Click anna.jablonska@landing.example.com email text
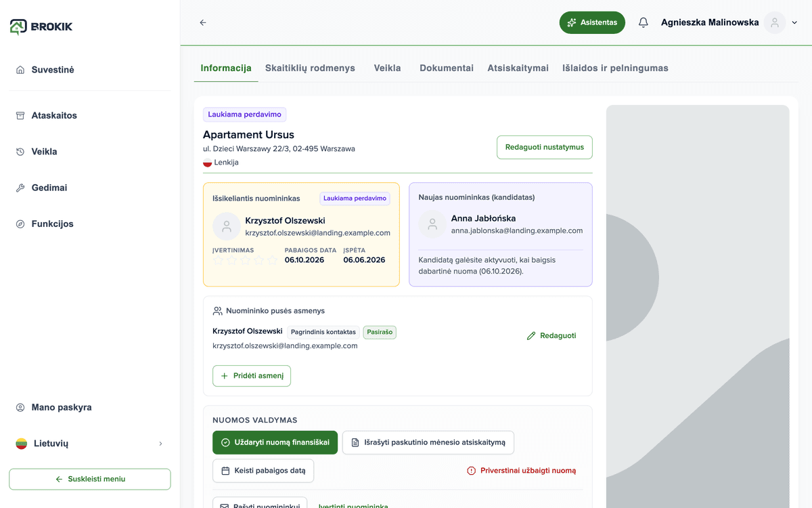This screenshot has width=812, height=508. coord(517,230)
